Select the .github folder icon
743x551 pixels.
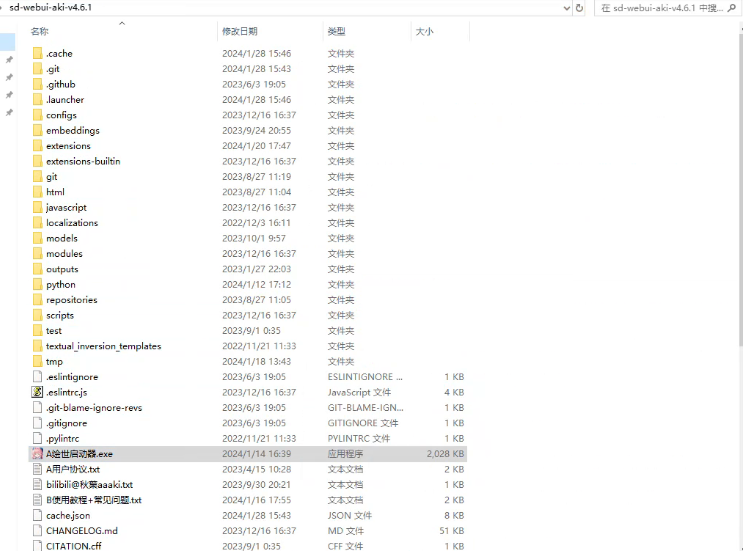(x=38, y=84)
